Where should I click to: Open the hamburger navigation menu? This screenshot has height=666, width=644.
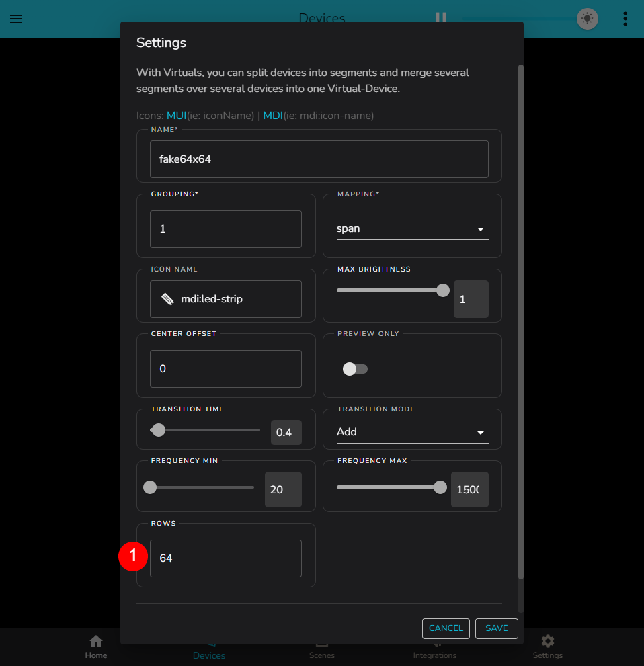[x=16, y=19]
